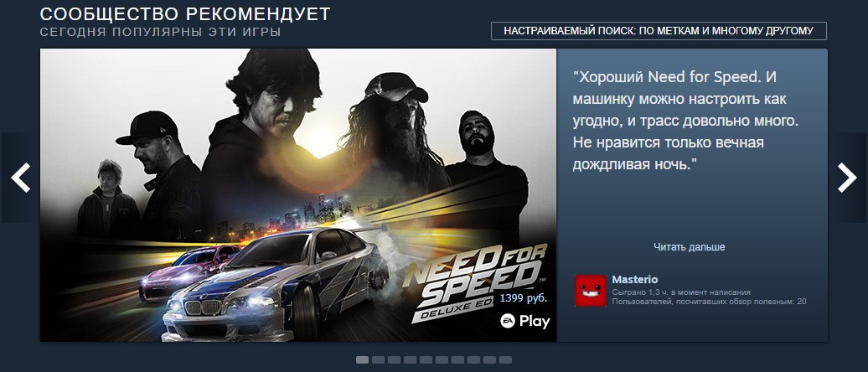Jump to the last carousel page dot

[505, 359]
